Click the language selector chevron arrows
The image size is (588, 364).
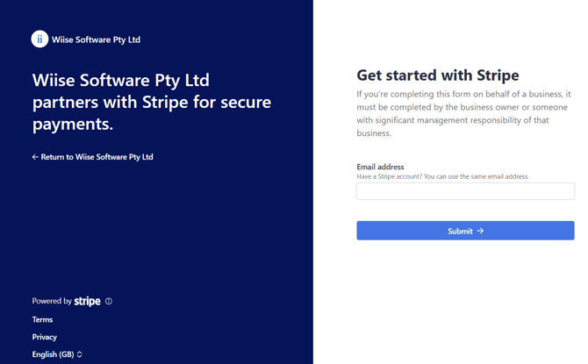coord(80,354)
